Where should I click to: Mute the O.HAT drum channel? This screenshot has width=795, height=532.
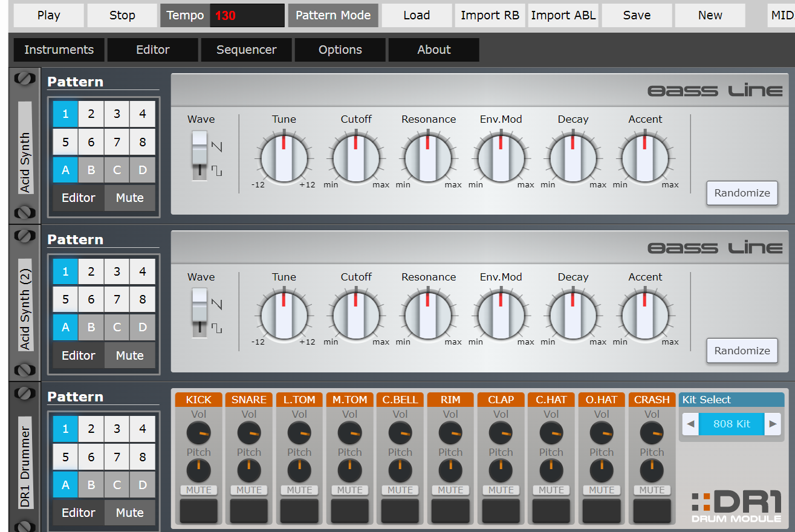602,490
